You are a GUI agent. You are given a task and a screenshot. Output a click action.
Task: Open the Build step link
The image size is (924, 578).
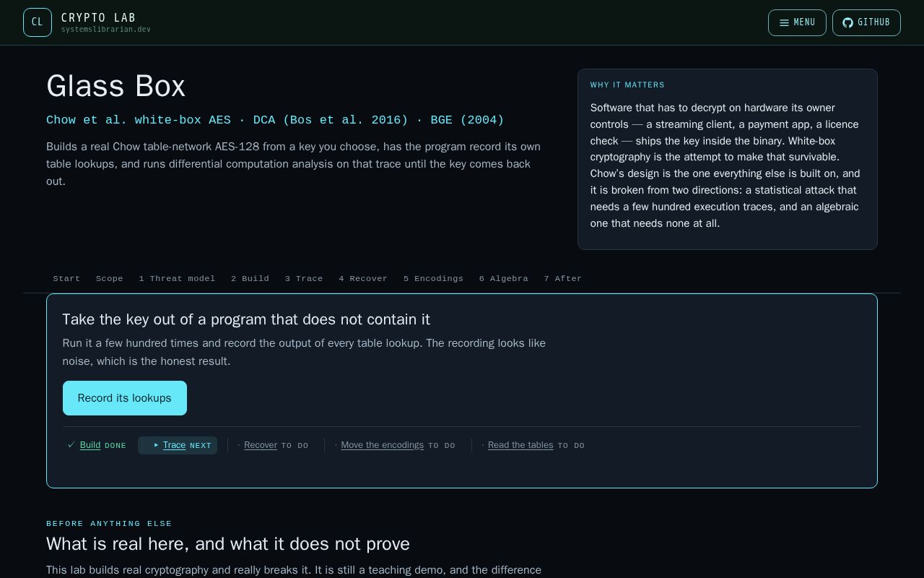90,445
